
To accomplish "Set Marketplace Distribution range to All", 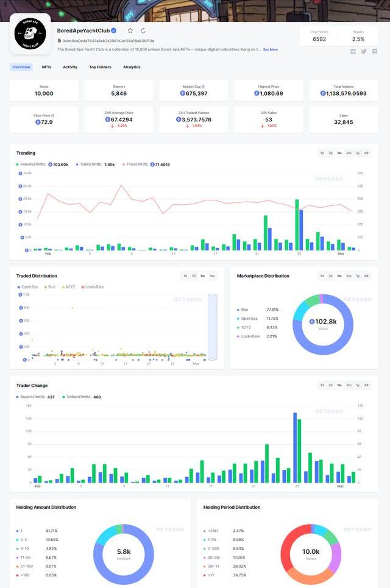I will tap(366, 276).
